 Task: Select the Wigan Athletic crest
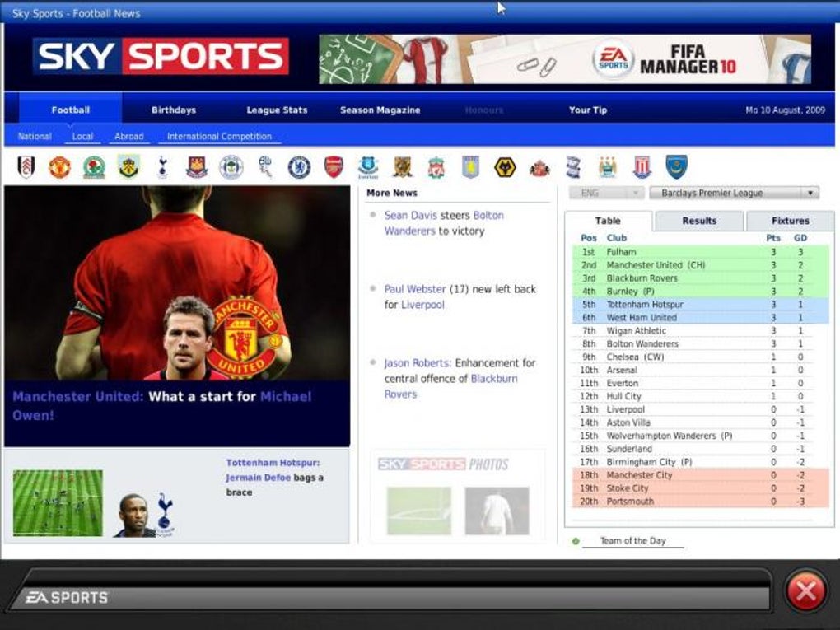click(231, 167)
